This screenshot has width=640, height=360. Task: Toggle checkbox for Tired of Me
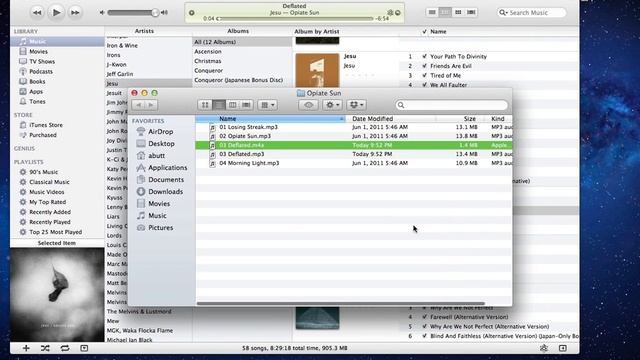[424, 76]
